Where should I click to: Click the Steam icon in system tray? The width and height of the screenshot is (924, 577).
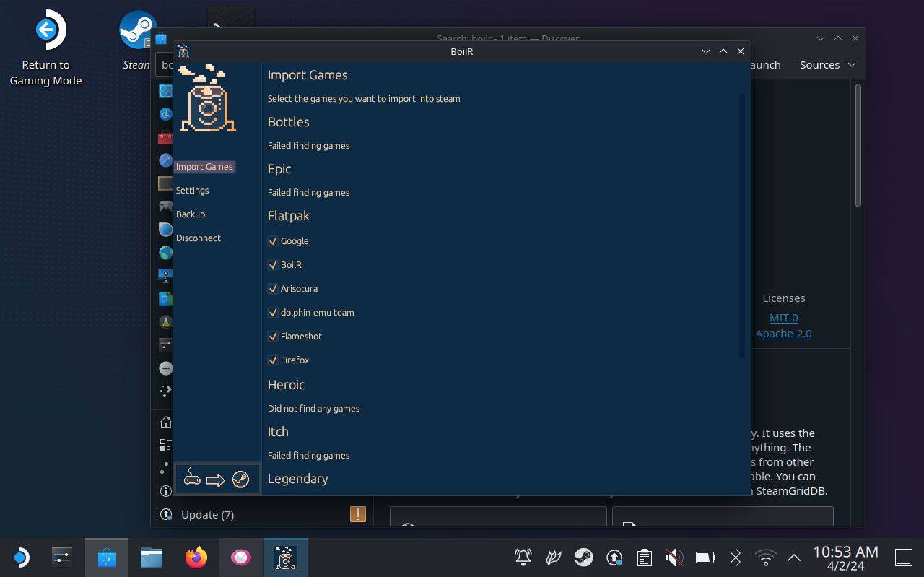pos(583,558)
